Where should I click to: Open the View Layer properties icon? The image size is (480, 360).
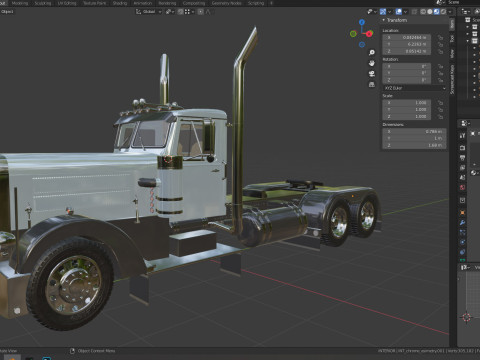click(462, 168)
